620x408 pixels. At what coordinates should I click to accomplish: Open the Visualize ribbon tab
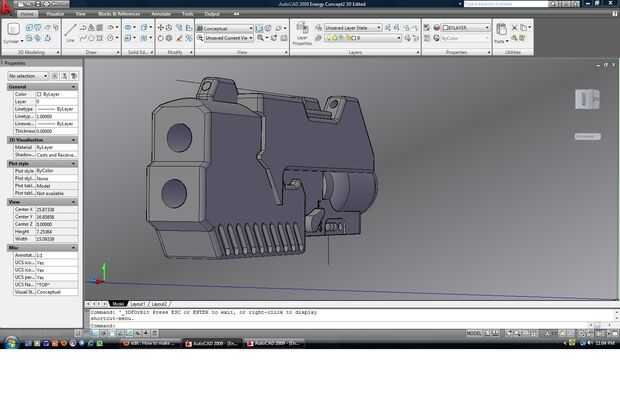tap(55, 14)
